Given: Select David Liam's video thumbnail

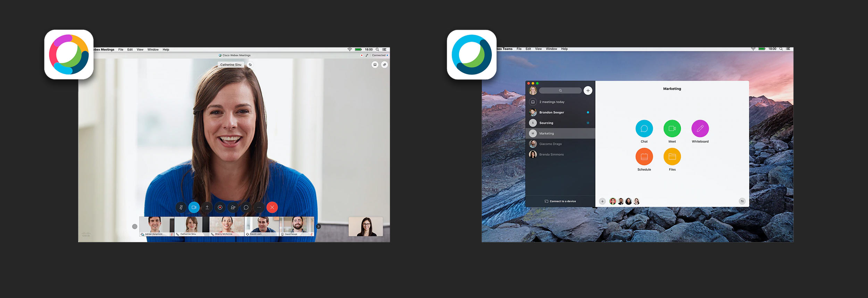Looking at the screenshot, I should [x=262, y=226].
